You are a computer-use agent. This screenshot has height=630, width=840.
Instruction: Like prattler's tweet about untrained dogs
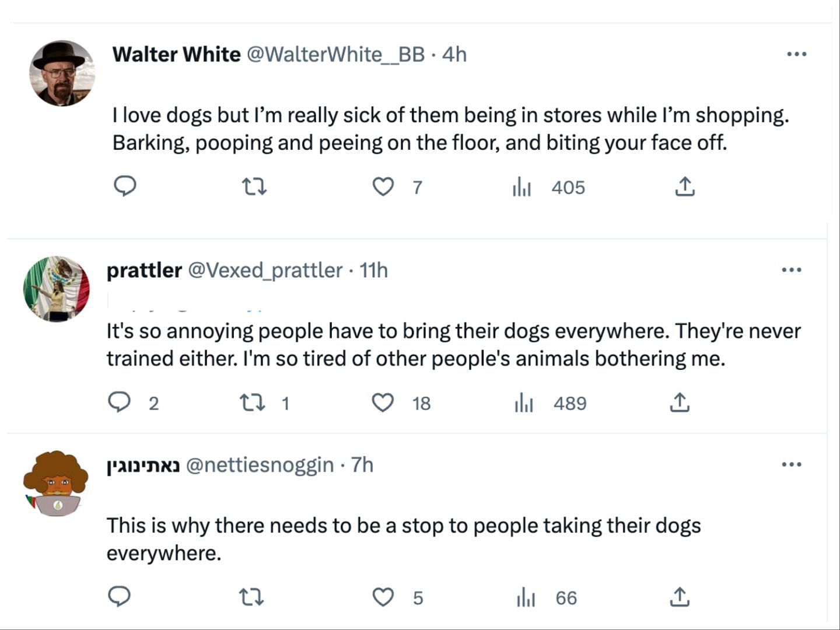pyautogui.click(x=383, y=402)
